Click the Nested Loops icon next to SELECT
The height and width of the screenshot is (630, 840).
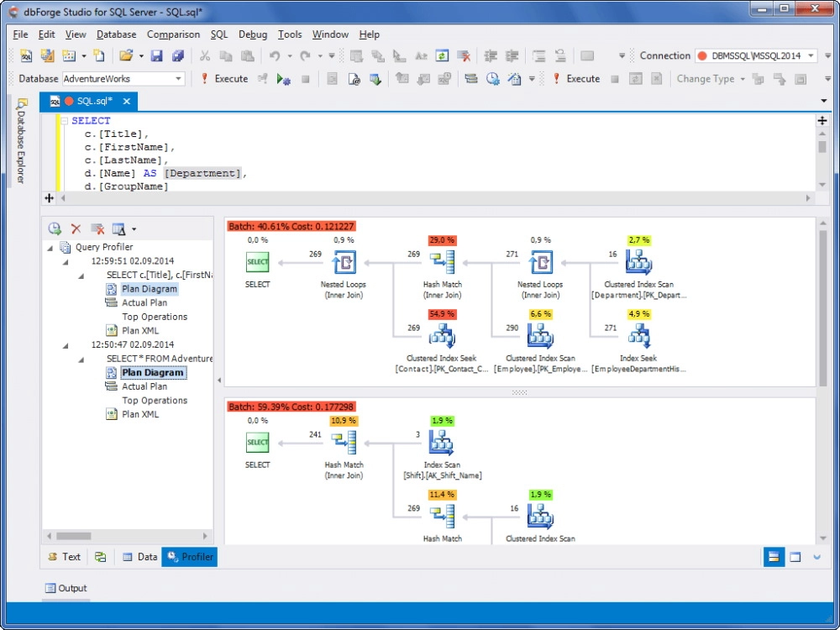tap(344, 263)
